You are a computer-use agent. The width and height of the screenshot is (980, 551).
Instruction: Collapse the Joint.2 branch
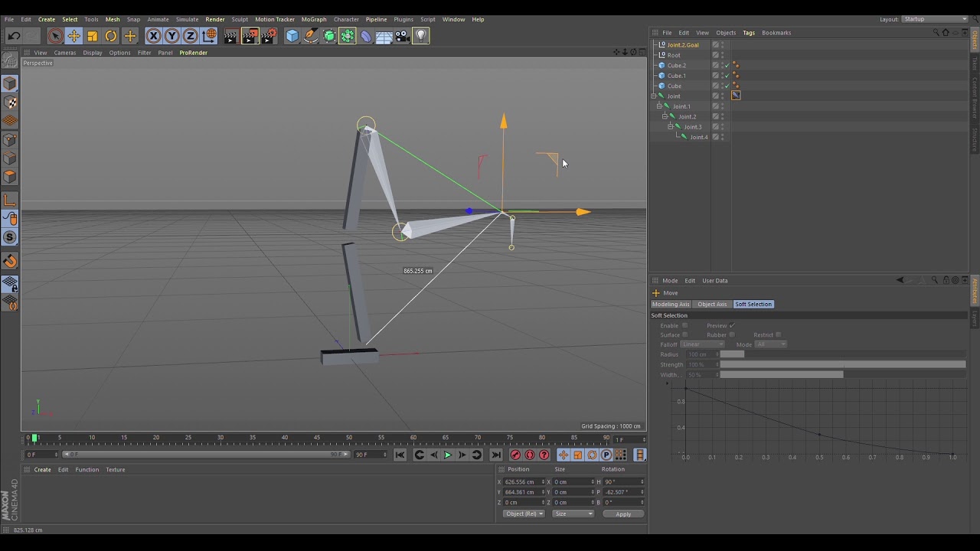coord(665,116)
